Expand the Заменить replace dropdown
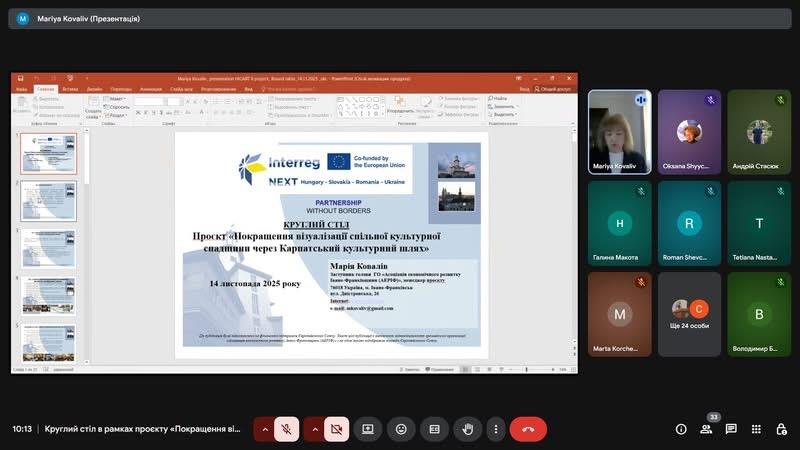The width and height of the screenshot is (800, 450). pyautogui.click(x=503, y=106)
